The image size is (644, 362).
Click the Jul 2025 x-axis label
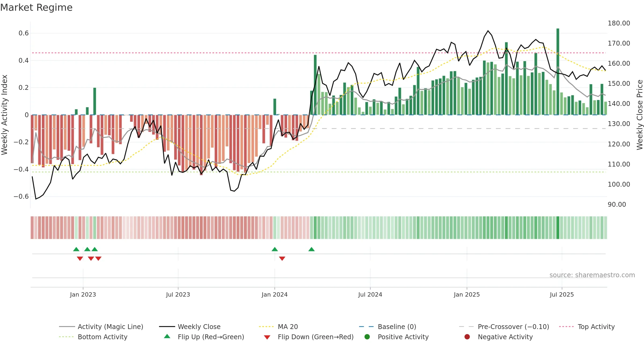pyautogui.click(x=562, y=294)
